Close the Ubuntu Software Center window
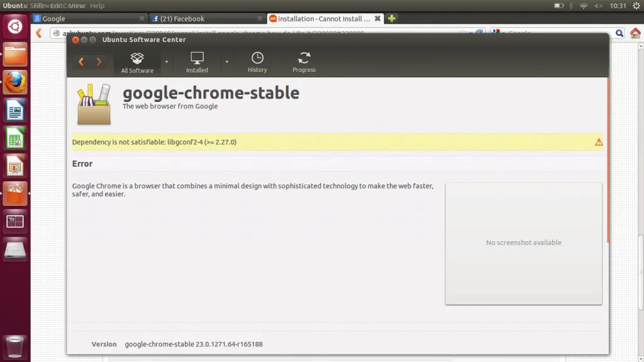Viewport: 644px width, 362px height. [75, 40]
